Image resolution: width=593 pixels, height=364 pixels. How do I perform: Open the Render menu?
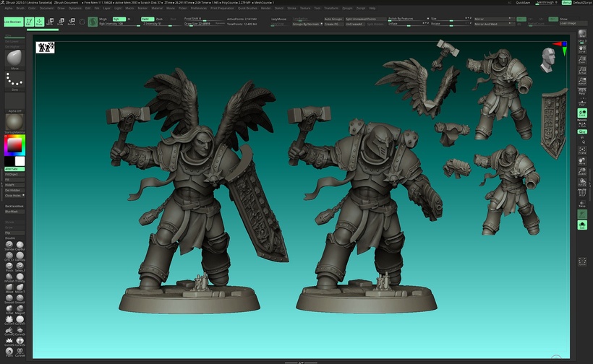pyautogui.click(x=266, y=9)
